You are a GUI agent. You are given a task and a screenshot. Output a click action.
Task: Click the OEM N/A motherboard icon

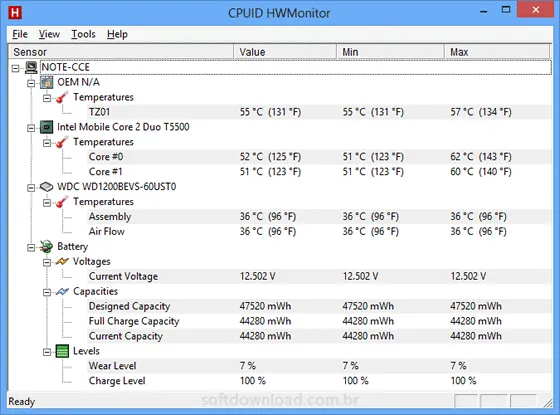point(46,82)
